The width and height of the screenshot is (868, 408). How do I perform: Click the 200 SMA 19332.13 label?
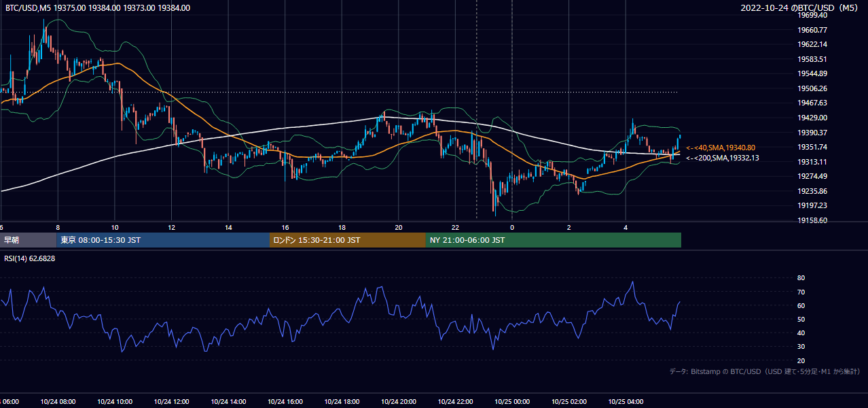pyautogui.click(x=723, y=158)
